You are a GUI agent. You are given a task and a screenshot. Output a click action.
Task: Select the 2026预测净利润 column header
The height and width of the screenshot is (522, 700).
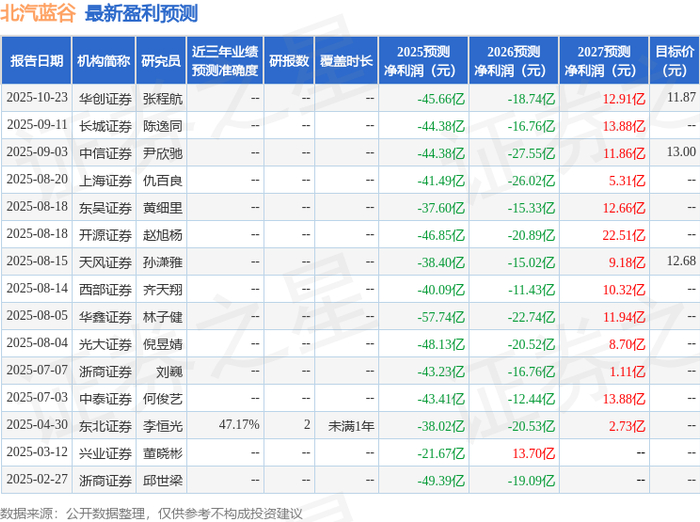(513, 61)
